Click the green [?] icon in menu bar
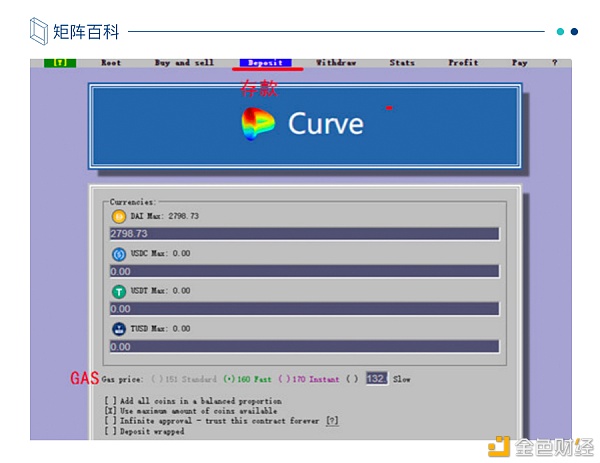This screenshot has width=600, height=463. 60,63
